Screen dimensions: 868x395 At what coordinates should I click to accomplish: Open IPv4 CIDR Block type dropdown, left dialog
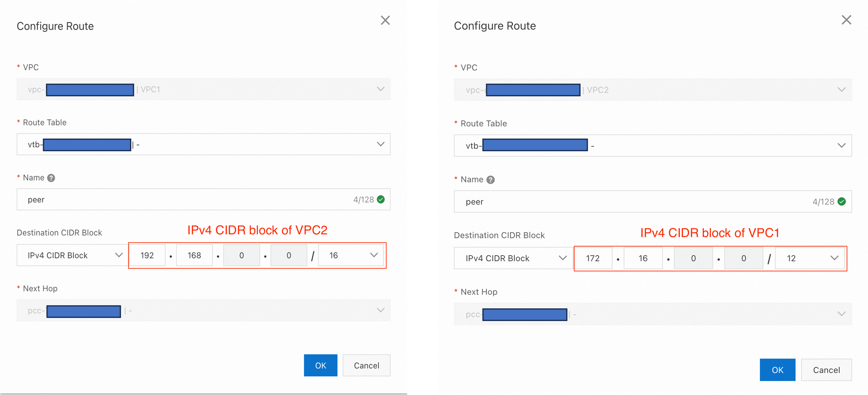(72, 256)
